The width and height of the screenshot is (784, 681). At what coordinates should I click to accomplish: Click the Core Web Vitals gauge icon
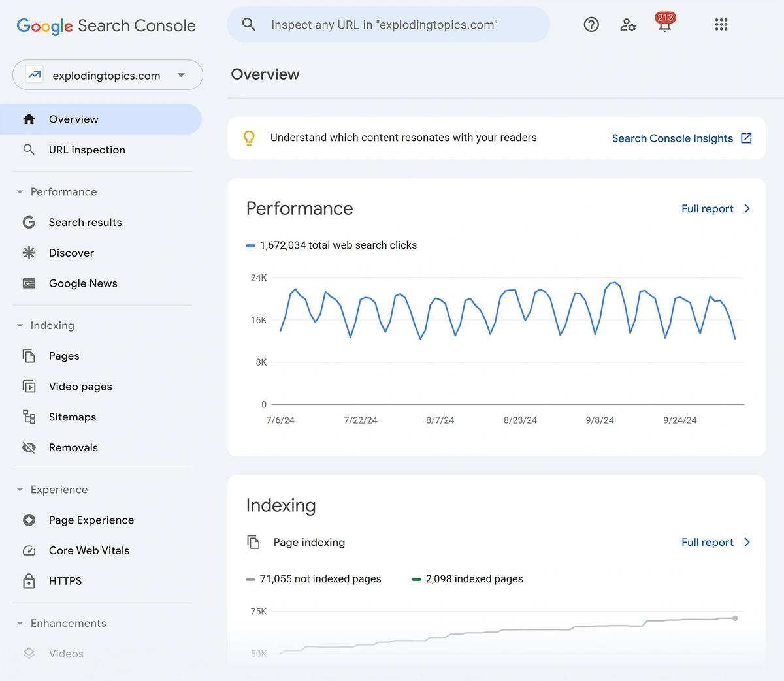pos(29,550)
